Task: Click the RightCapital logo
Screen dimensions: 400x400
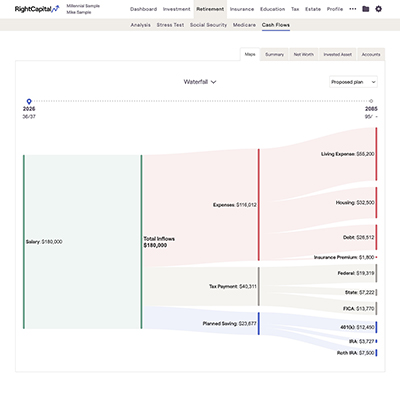Action: click(37, 9)
